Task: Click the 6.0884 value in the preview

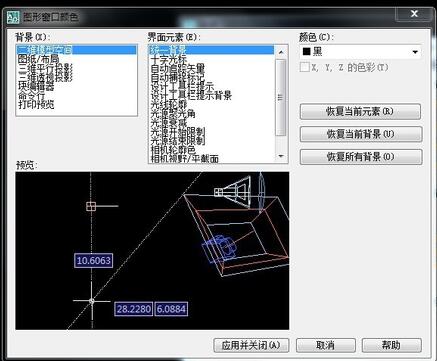Action: coord(171,309)
